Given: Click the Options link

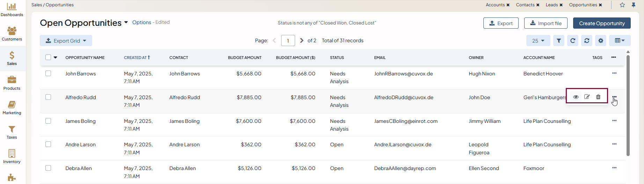Looking at the screenshot, I should click(141, 22).
